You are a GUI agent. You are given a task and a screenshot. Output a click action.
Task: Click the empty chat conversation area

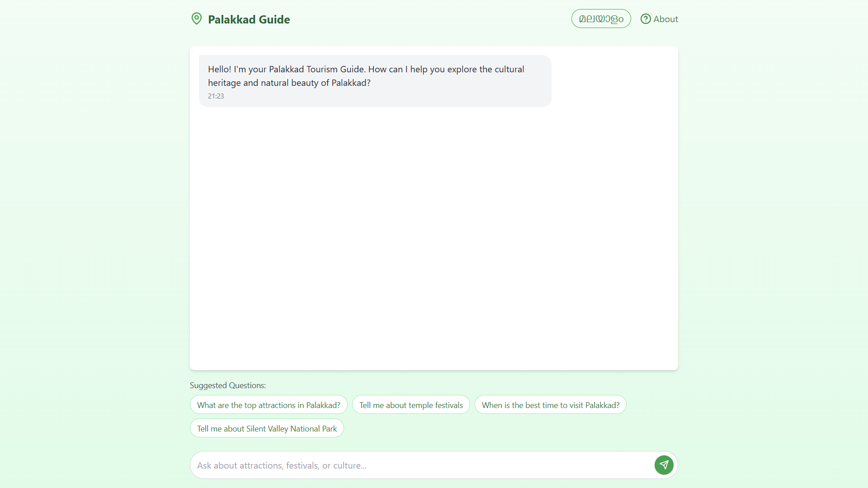pos(434,239)
